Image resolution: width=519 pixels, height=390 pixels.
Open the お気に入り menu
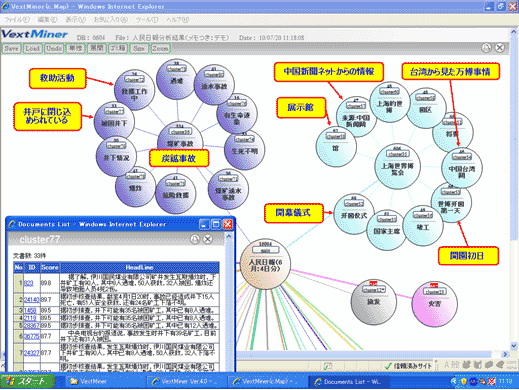pos(110,20)
